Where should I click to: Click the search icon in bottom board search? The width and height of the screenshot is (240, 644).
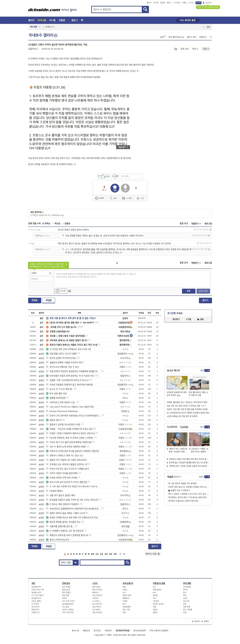coord(127,563)
